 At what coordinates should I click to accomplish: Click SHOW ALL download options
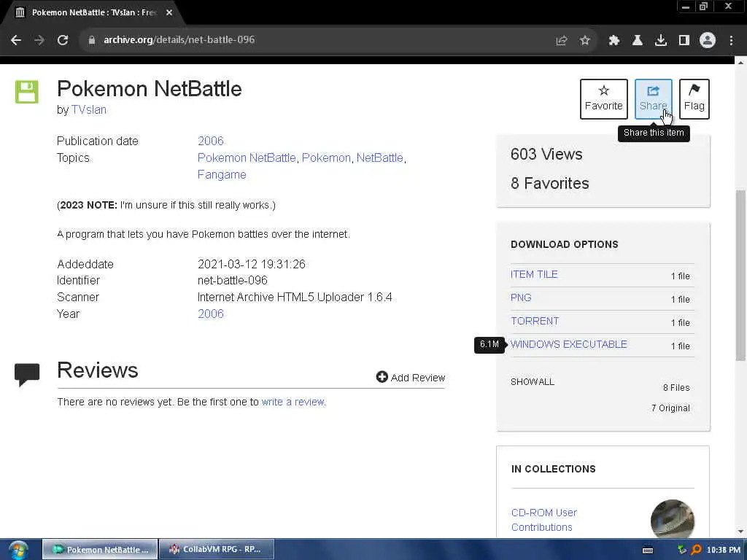coord(533,382)
